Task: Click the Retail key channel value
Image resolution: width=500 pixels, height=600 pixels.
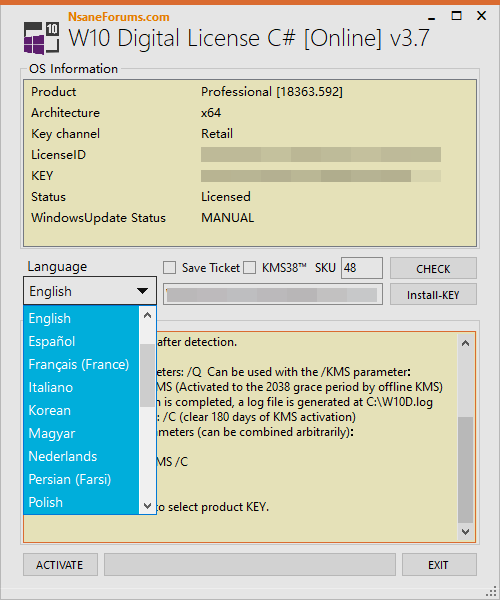Action: click(x=217, y=134)
